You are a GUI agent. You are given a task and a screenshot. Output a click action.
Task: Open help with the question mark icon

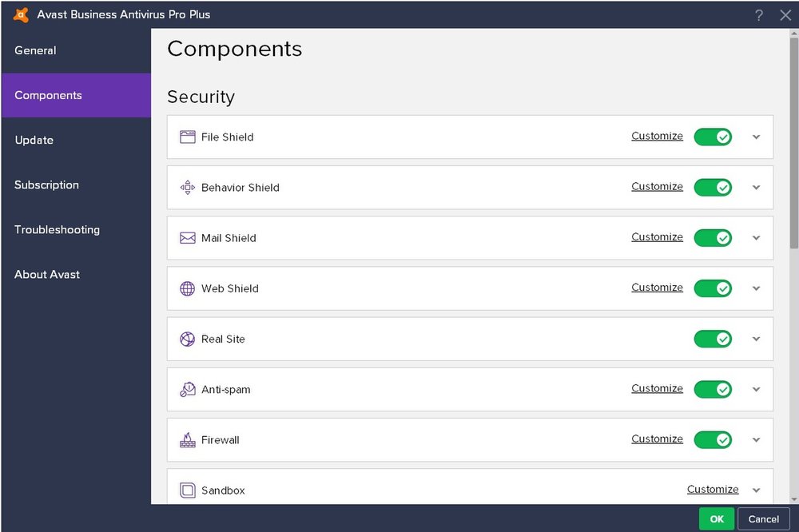click(759, 14)
